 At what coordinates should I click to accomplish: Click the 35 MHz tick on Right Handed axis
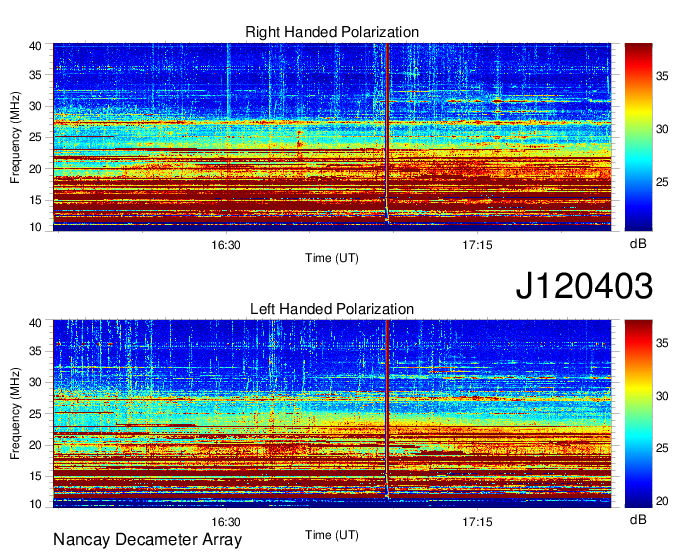pos(35,75)
